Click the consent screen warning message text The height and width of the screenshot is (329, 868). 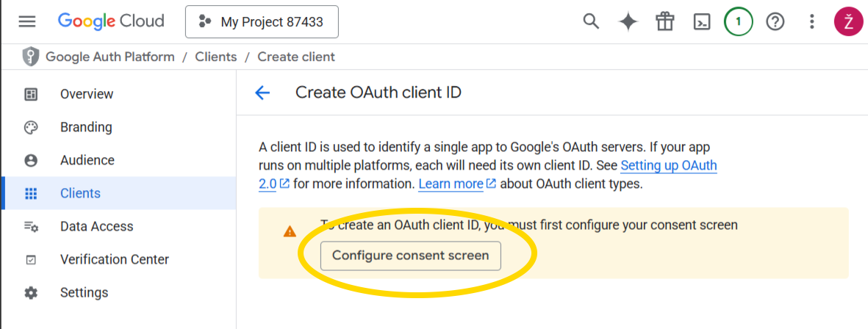(529, 225)
